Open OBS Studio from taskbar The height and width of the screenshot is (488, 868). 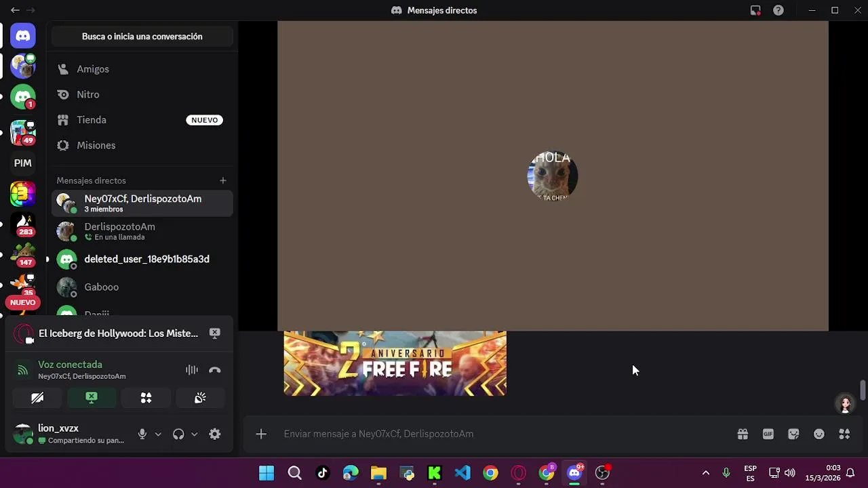(x=602, y=473)
